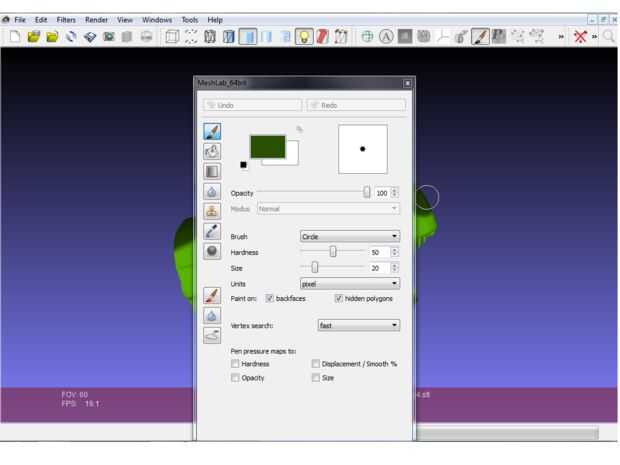
Task: Switch to points render mode
Action: [x=191, y=37]
